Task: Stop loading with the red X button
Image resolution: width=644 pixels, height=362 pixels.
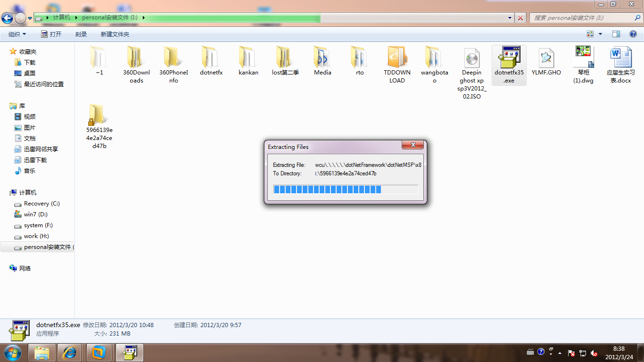Action: (520, 18)
